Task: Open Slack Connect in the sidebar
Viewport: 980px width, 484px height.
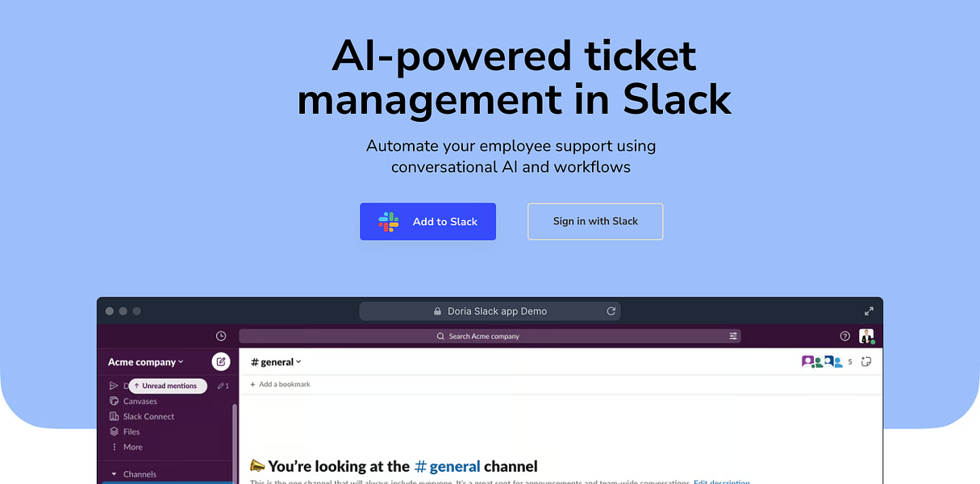Action: (x=148, y=417)
